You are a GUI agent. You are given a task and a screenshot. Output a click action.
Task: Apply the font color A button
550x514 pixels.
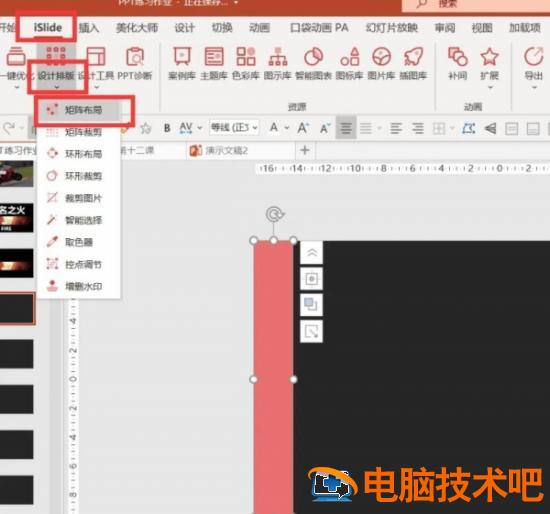pyautogui.click(x=274, y=128)
